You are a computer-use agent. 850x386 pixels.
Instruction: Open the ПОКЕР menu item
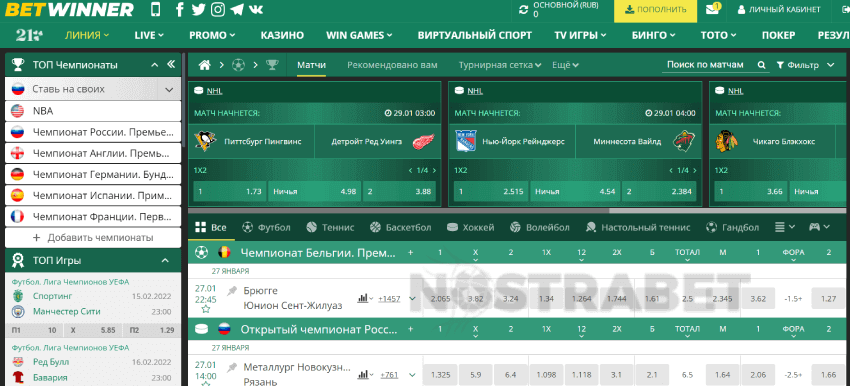click(x=778, y=35)
